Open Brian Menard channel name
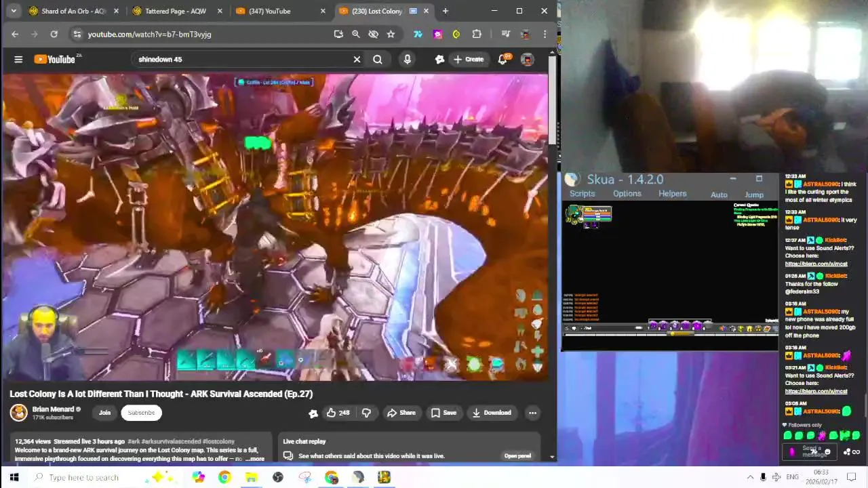This screenshot has width=868, height=488. tap(53, 409)
